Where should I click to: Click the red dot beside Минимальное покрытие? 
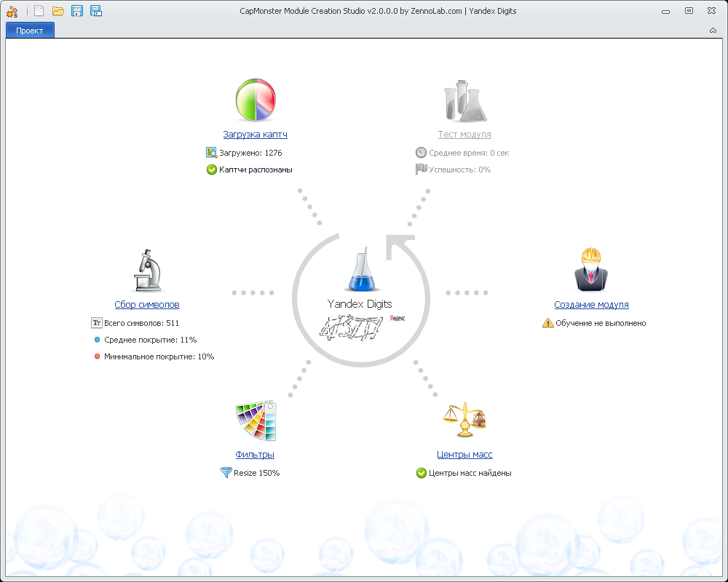click(x=97, y=356)
